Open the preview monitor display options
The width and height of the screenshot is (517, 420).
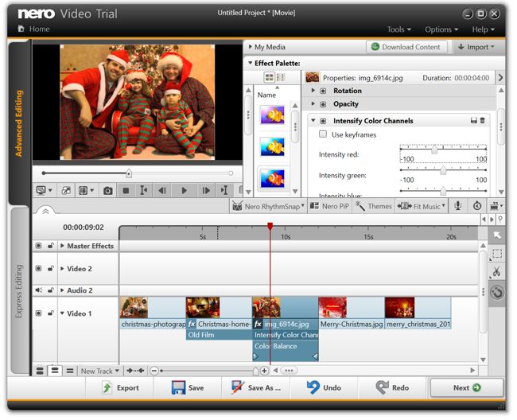[x=45, y=191]
